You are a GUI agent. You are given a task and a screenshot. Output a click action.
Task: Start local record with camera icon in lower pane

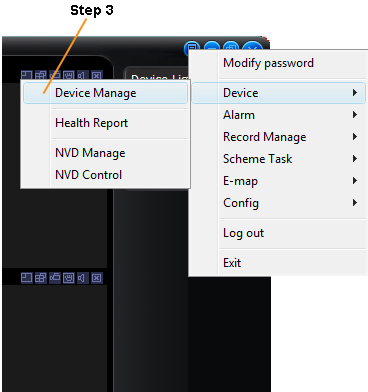tap(55, 277)
